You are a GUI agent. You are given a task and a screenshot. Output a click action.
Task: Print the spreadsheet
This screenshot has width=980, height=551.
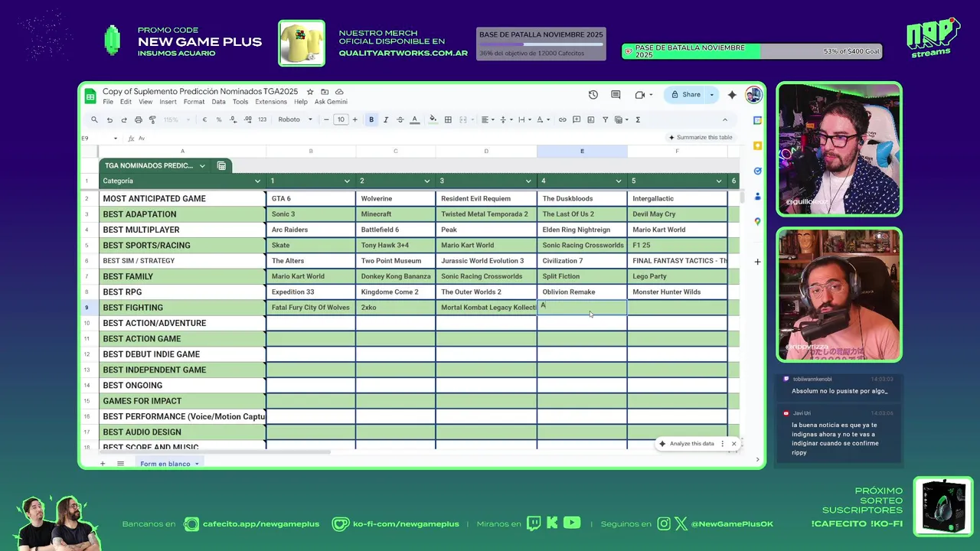pos(138,119)
